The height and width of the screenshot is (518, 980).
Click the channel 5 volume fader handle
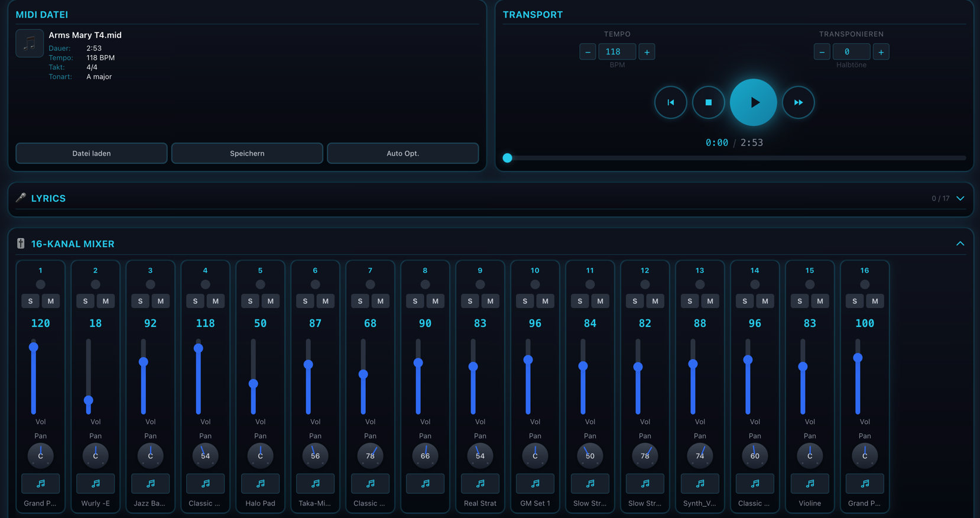tap(254, 384)
